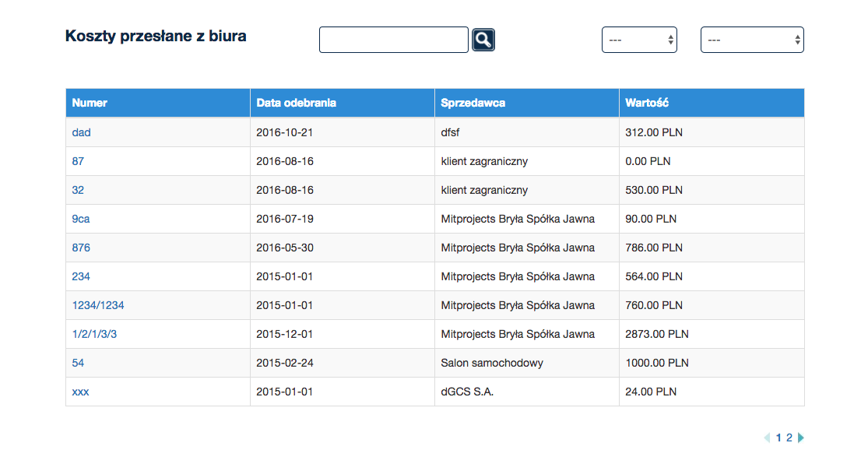The width and height of the screenshot is (868, 471).
Task: Click the xxx invoice link
Action: [x=80, y=392]
